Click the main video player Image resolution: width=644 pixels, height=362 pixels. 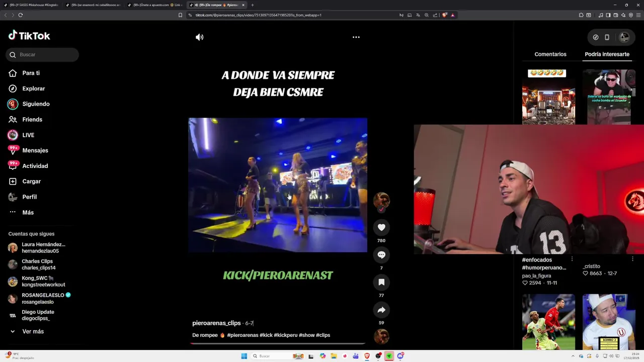tap(278, 185)
